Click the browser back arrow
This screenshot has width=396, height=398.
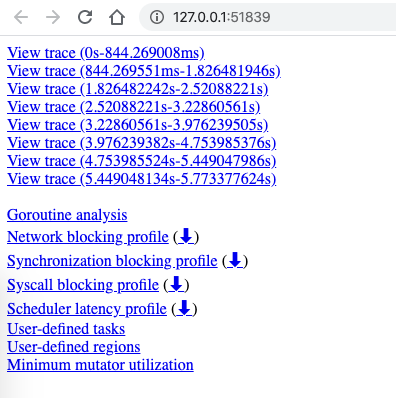tap(21, 17)
